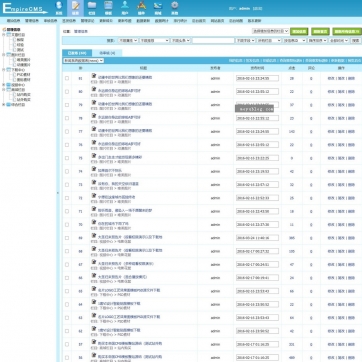
Task: Focus the search keyword input field
Action: (213, 40)
